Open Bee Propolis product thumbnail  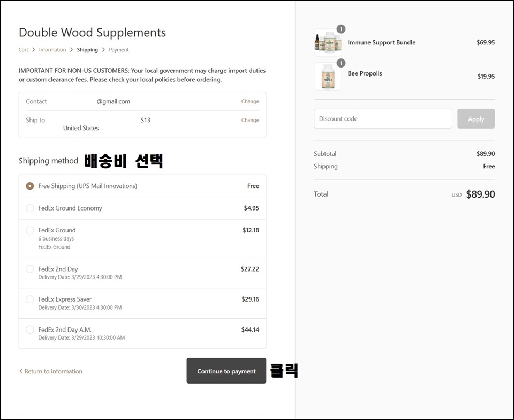(x=328, y=77)
